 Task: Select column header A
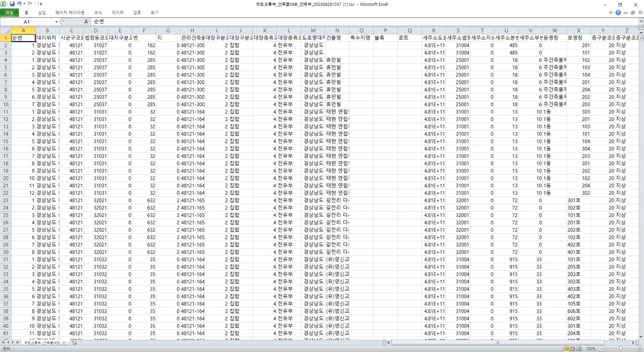point(23,31)
